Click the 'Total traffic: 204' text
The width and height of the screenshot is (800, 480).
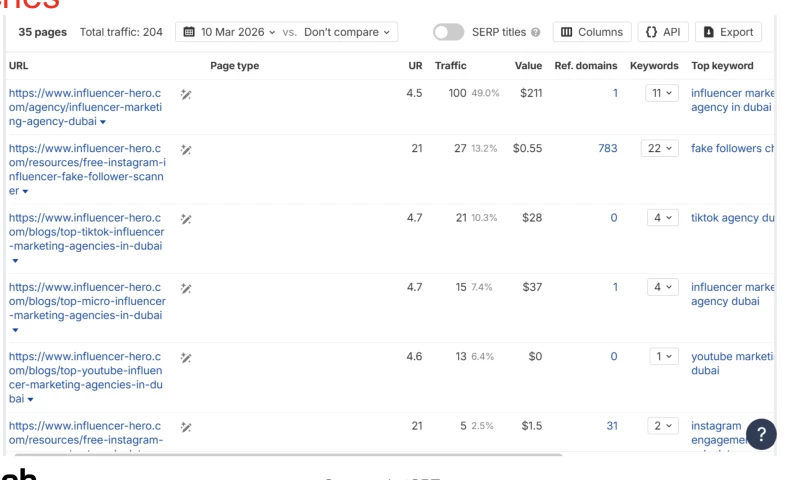click(121, 32)
